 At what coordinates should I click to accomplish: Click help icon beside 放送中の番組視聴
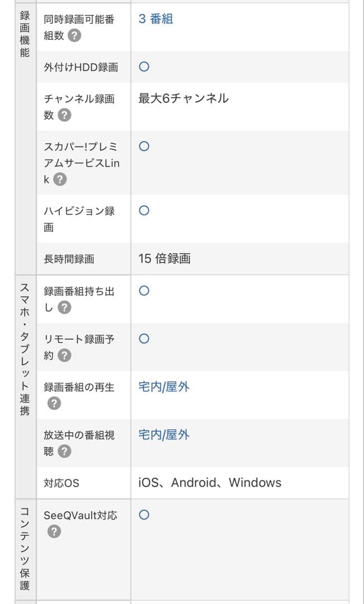point(65,451)
